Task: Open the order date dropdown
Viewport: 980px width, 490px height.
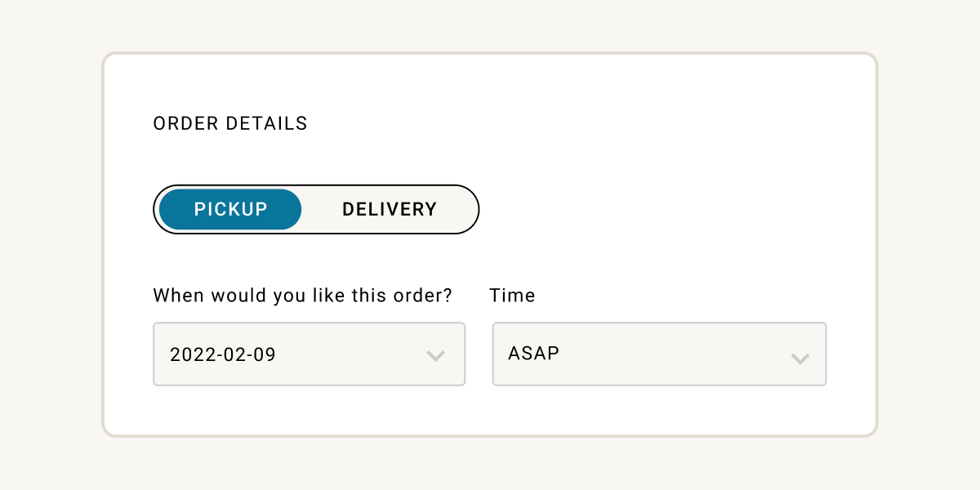Action: pyautogui.click(x=309, y=354)
